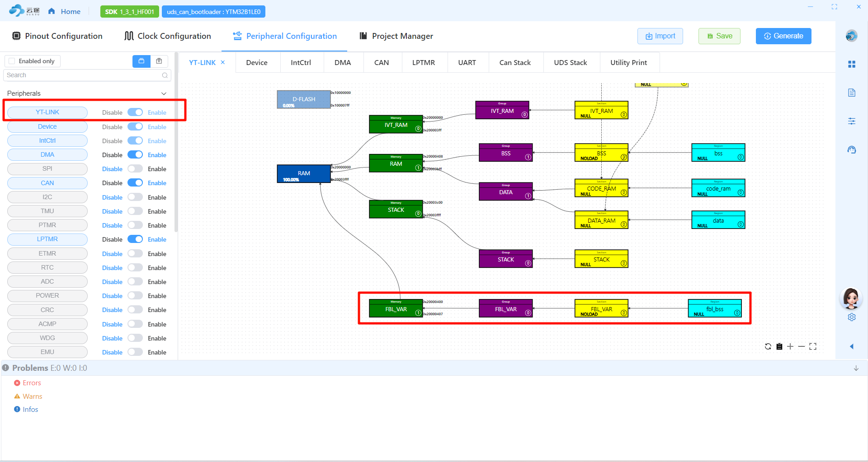This screenshot has height=462, width=868.
Task: Click the zoom in plus icon
Action: pos(790,346)
